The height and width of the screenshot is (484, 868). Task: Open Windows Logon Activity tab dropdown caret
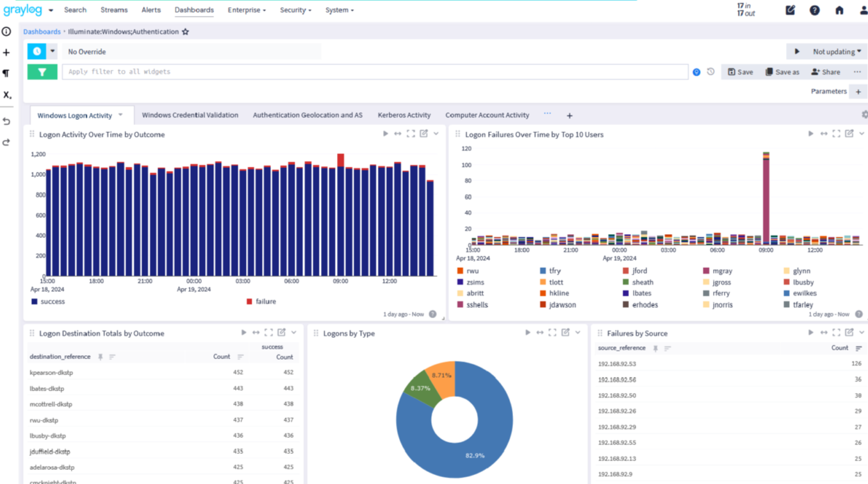coord(120,115)
